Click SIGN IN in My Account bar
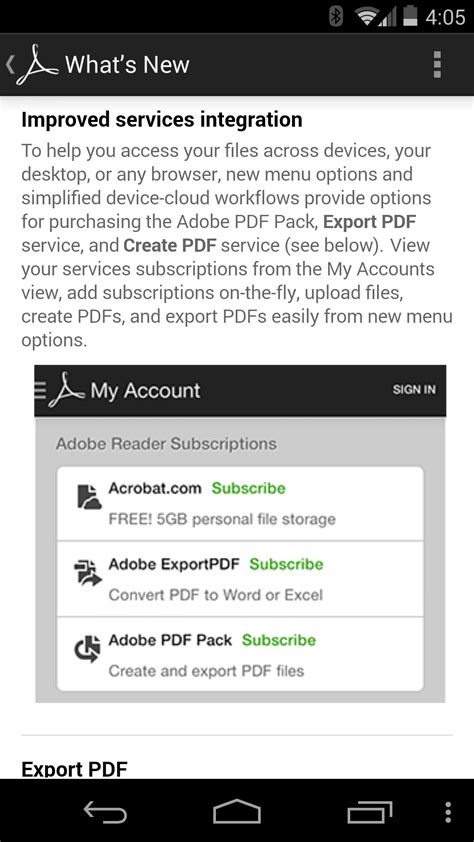Screen dimensions: 474x842 pos(414,390)
